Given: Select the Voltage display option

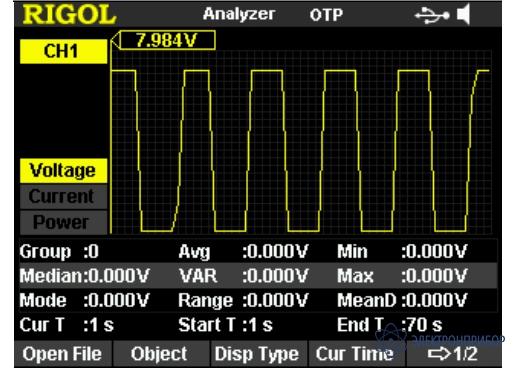Looking at the screenshot, I should tap(63, 171).
